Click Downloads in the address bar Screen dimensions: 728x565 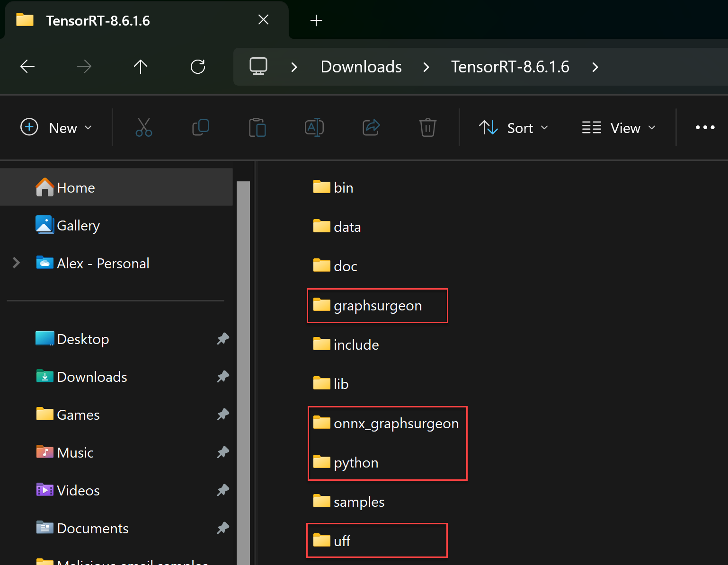(361, 67)
